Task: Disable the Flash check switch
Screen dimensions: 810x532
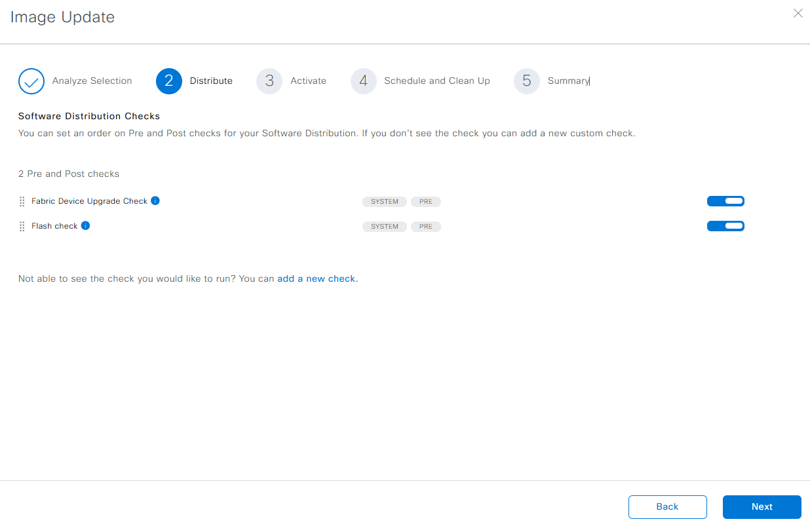Action: pyautogui.click(x=725, y=226)
